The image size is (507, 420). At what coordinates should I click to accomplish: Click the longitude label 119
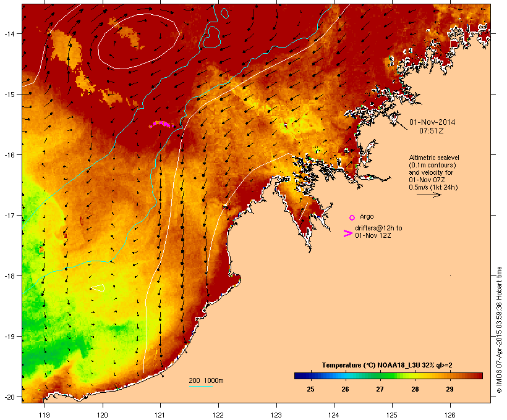[45, 415]
